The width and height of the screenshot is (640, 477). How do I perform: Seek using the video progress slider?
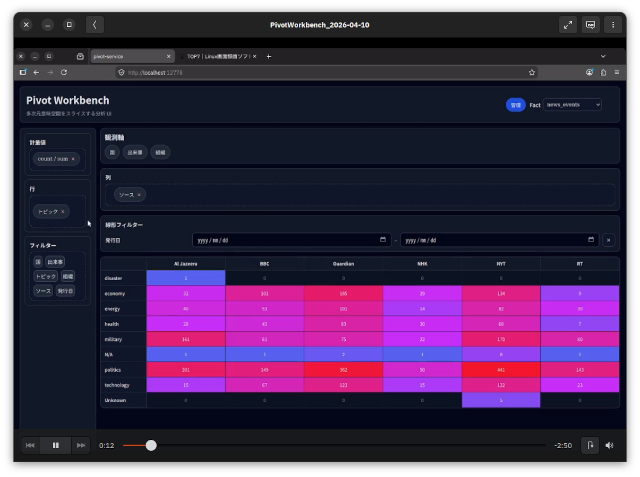click(x=151, y=445)
